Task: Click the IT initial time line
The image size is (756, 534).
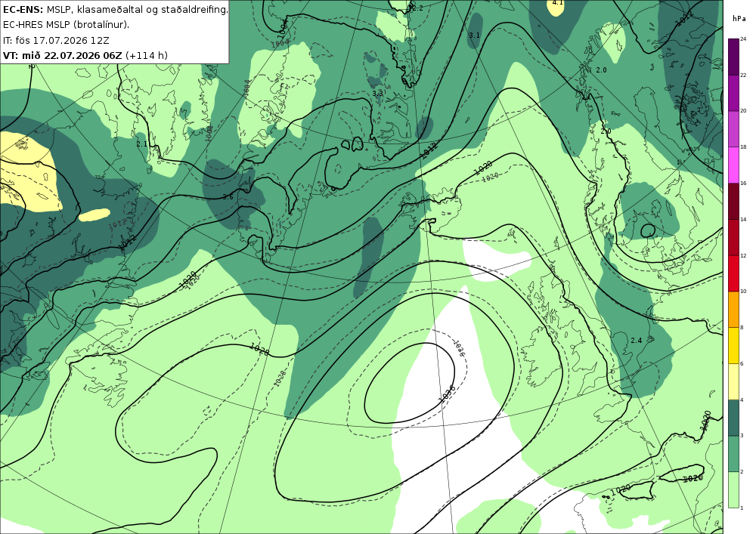Action: (56, 40)
